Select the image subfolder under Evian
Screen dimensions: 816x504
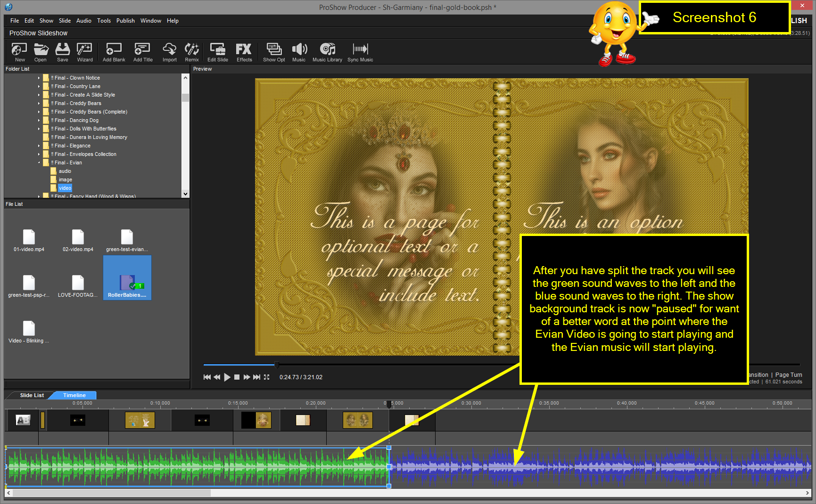(x=66, y=180)
